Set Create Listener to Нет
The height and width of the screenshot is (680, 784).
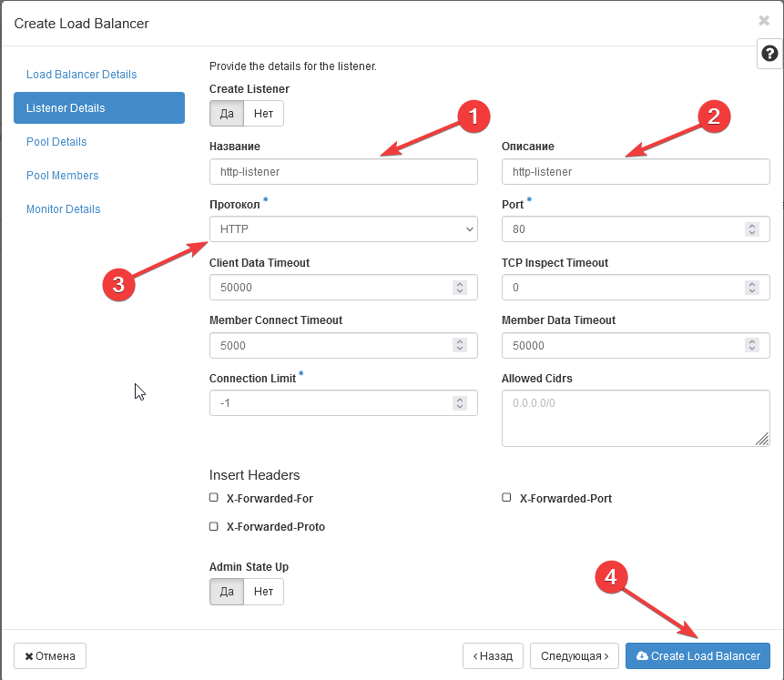(263, 114)
